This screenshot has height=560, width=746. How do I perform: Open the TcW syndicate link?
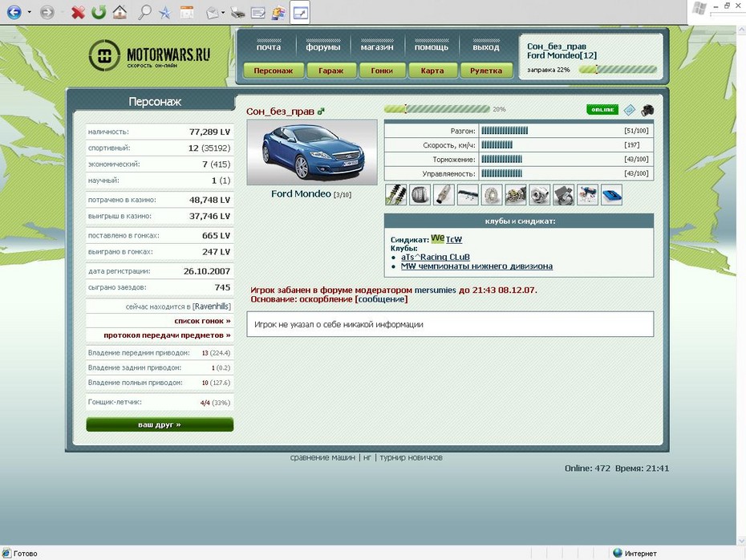coord(454,239)
